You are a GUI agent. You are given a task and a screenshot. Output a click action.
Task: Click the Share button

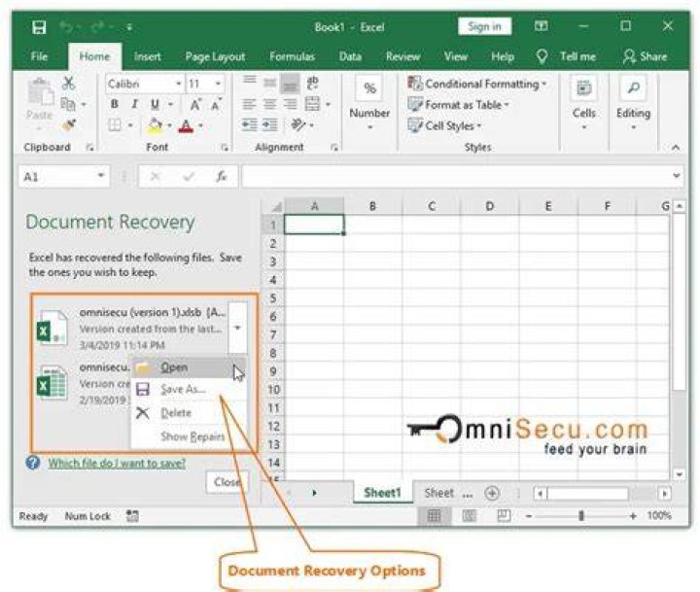tap(646, 56)
